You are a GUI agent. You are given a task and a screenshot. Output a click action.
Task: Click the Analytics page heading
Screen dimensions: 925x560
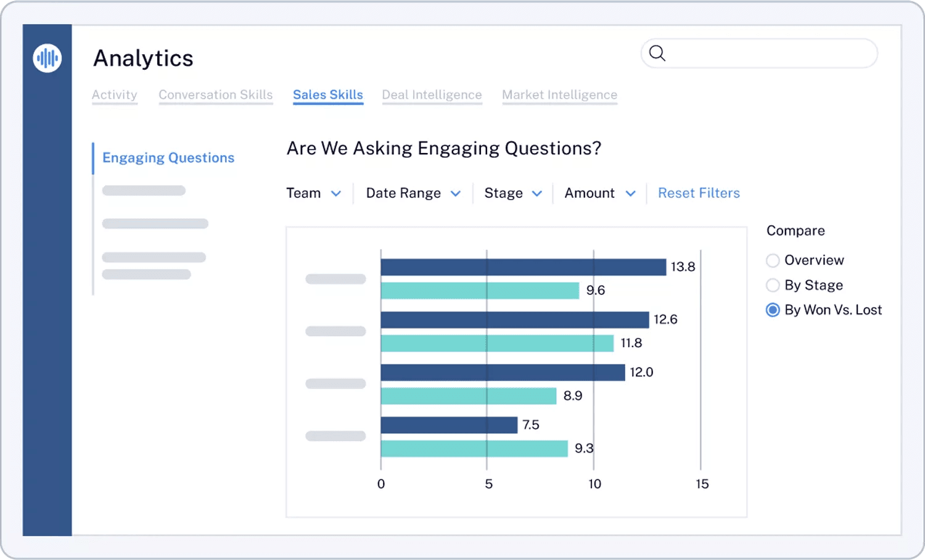[x=142, y=58]
